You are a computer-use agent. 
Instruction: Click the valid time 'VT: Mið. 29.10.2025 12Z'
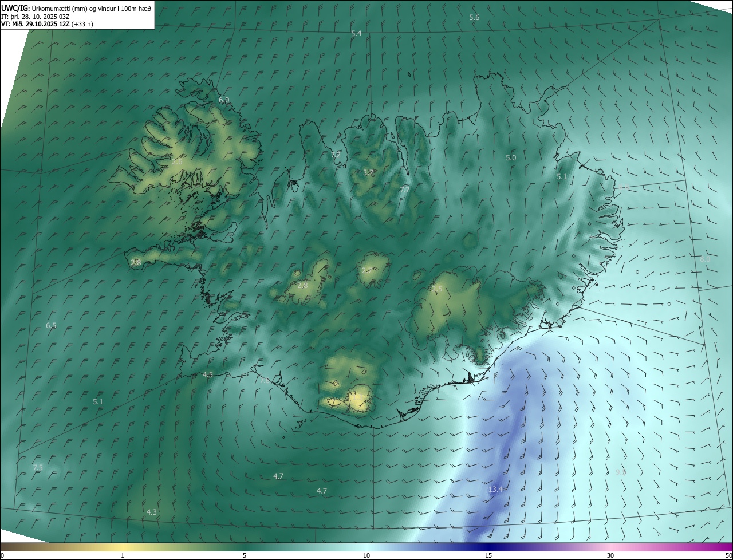[x=36, y=24]
